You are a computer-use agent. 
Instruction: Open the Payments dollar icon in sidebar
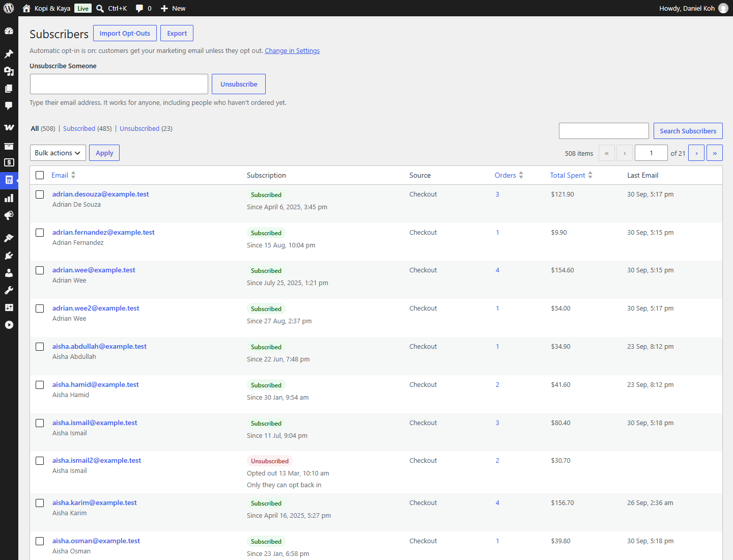(x=9, y=162)
